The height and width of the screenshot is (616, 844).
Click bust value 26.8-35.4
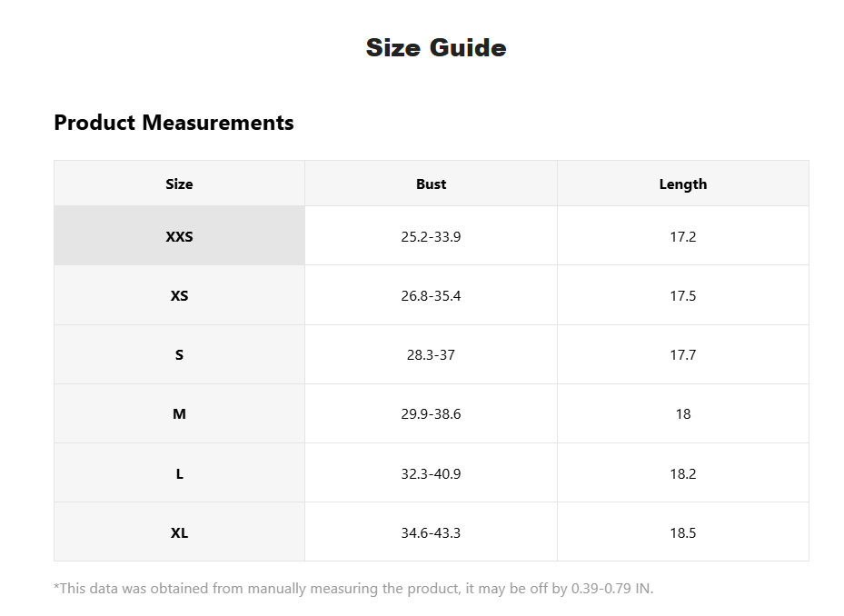coord(431,295)
